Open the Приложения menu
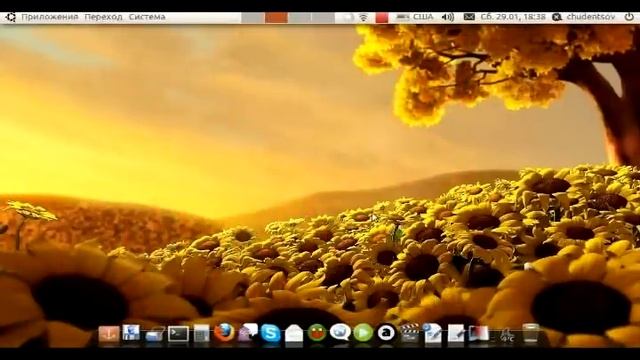Viewport: 640px width, 360px height. [49, 17]
